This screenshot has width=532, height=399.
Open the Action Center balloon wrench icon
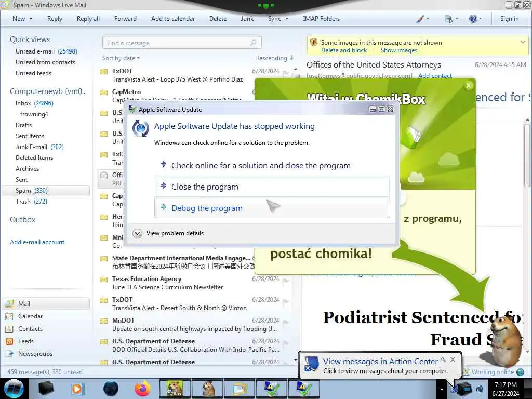tap(443, 360)
